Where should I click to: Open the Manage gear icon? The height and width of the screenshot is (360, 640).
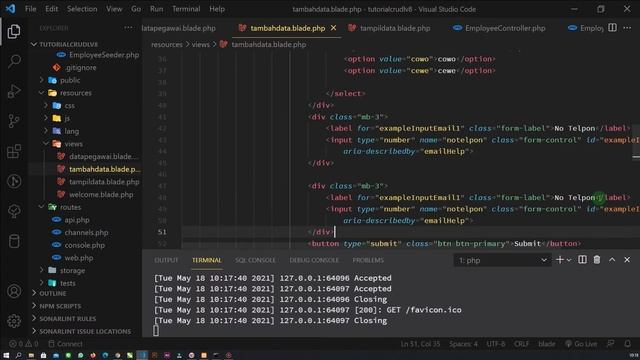click(14, 321)
